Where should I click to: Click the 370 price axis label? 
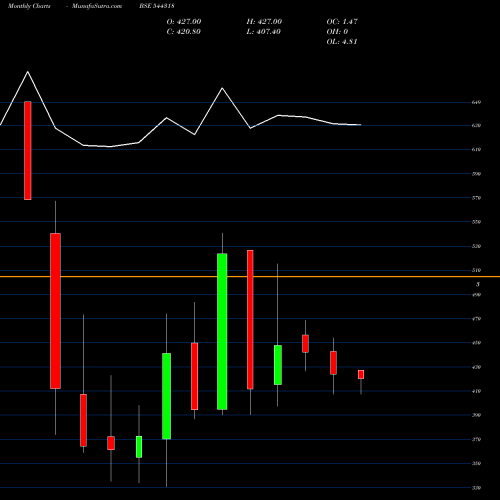coord(476,440)
